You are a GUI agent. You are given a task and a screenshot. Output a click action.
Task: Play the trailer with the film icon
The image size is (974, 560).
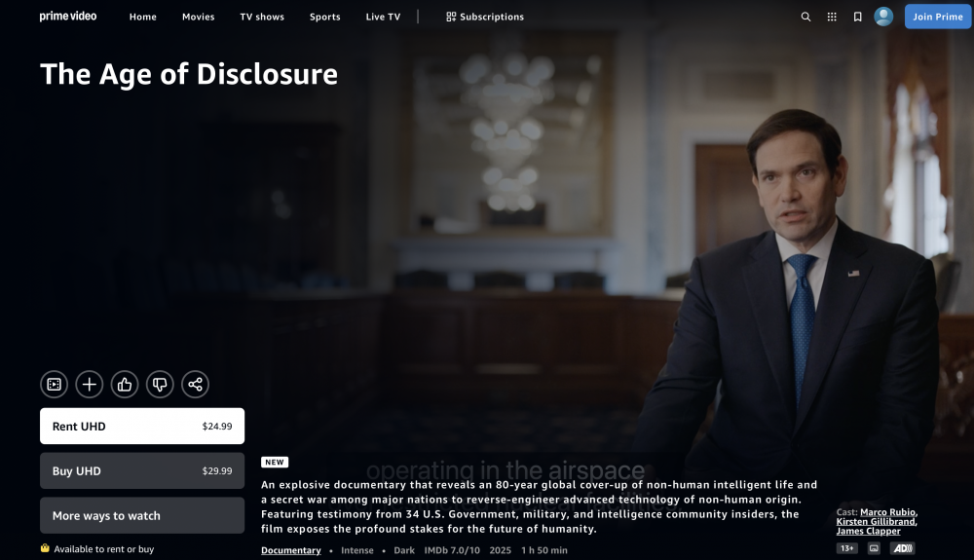click(x=54, y=385)
